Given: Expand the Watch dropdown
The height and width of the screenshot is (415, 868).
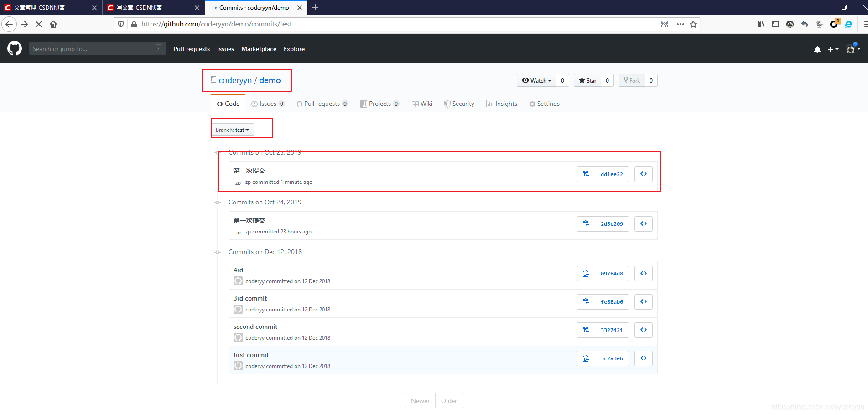Looking at the screenshot, I should click(536, 80).
